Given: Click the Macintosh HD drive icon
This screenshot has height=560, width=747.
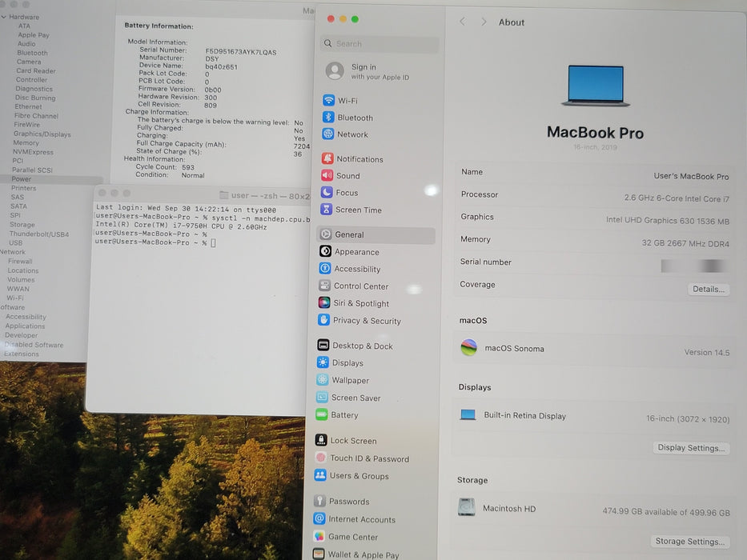Looking at the screenshot, I should (467, 506).
